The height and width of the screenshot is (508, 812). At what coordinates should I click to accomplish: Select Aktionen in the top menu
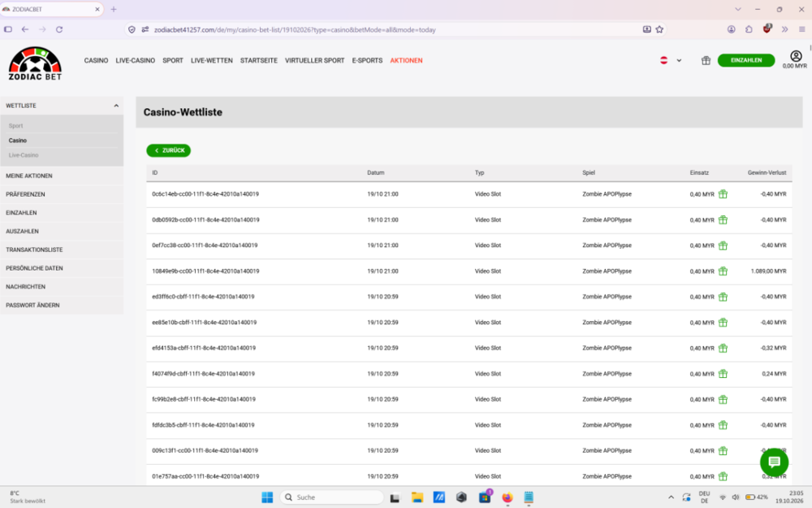406,61
